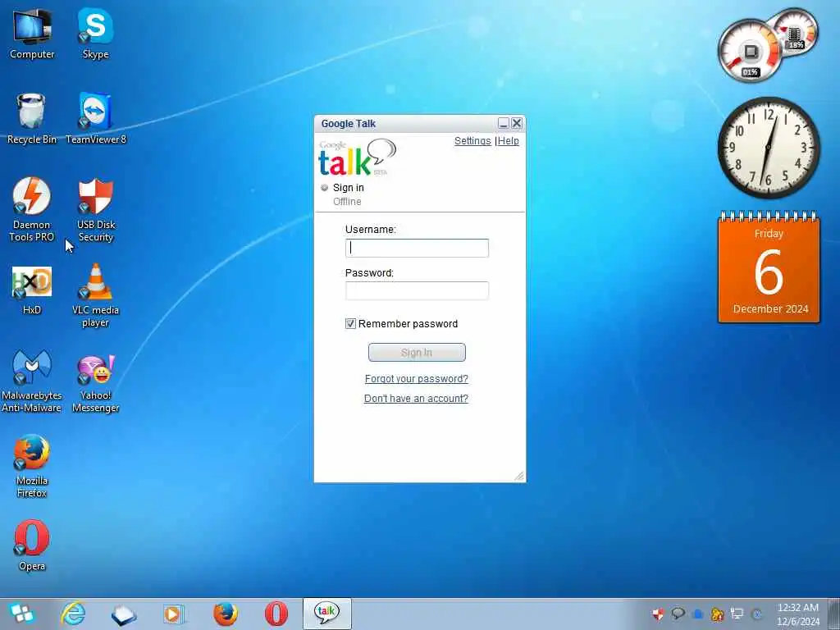Open Google Talk Settings link

click(x=472, y=141)
